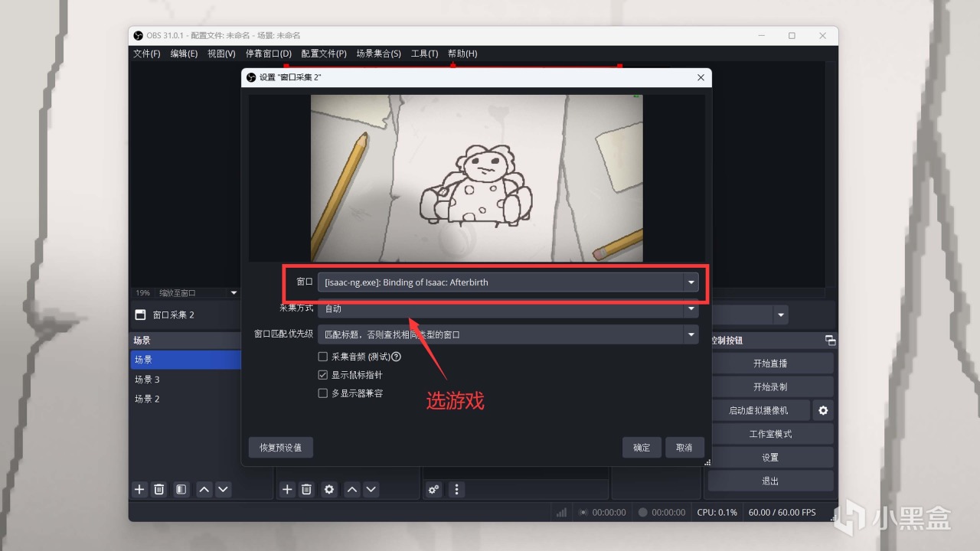Expand the 采集方式 dropdown set to 自动
This screenshot has width=980, height=551.
(508, 308)
